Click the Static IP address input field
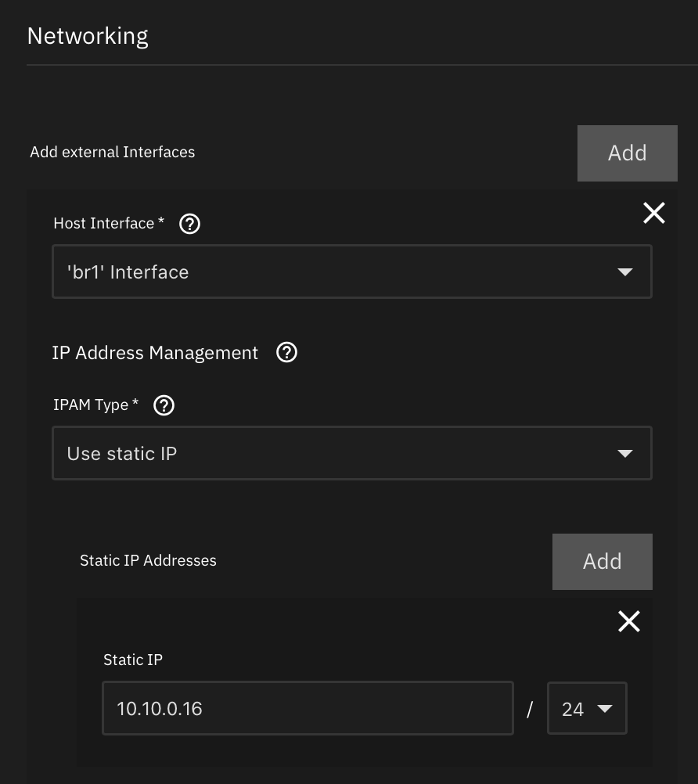Screen dimensions: 698x784 pos(308,709)
